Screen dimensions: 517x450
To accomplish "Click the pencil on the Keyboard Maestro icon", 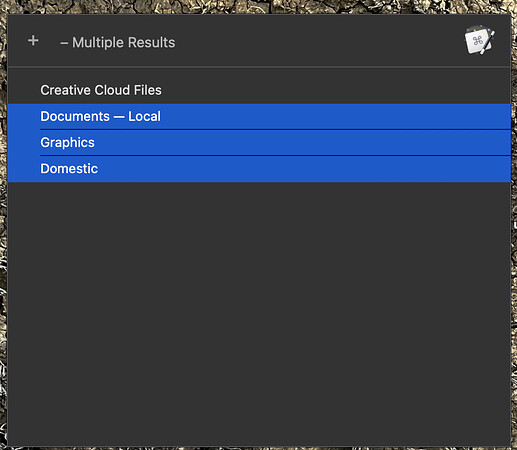I will click(488, 42).
